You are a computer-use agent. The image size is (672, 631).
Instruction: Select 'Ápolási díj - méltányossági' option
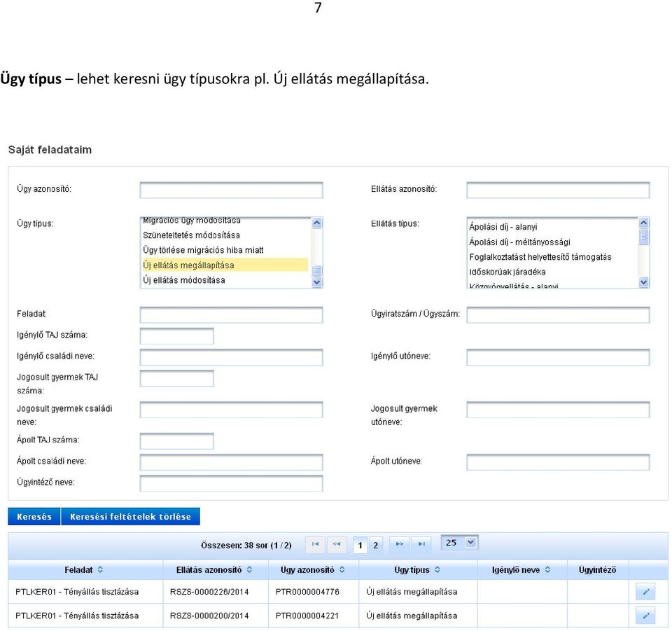tap(552, 242)
